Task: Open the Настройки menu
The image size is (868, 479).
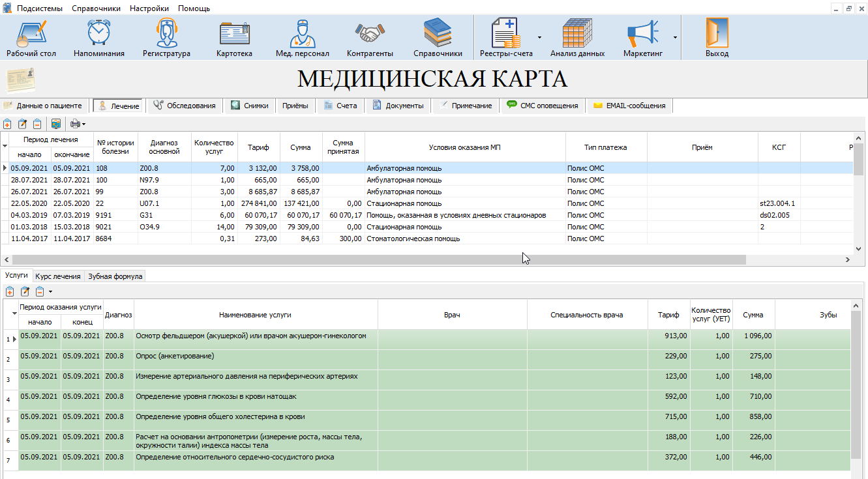Action: point(149,8)
